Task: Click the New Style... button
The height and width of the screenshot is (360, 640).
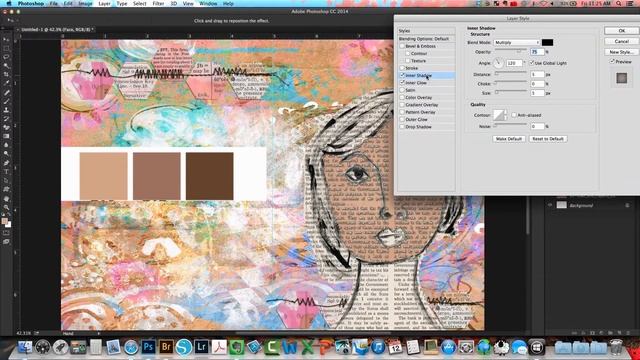Action: pos(622,52)
